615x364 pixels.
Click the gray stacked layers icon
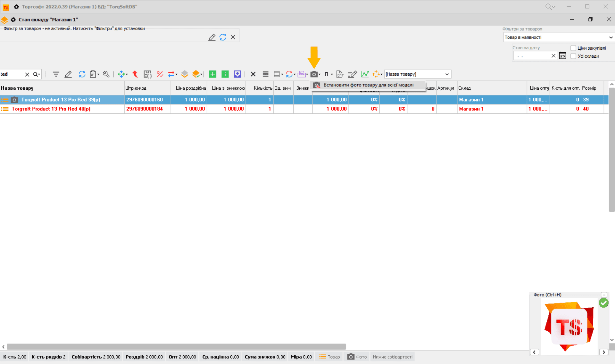(x=185, y=74)
